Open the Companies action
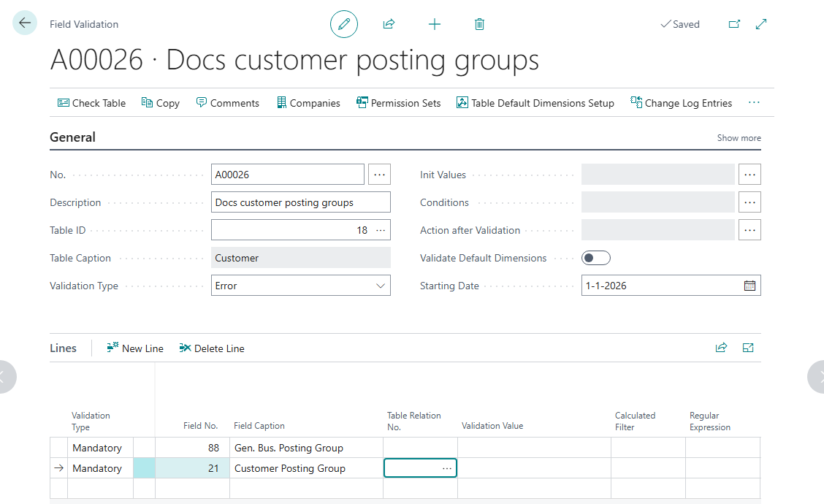Viewport: 824px width, 504px height. tap(308, 103)
